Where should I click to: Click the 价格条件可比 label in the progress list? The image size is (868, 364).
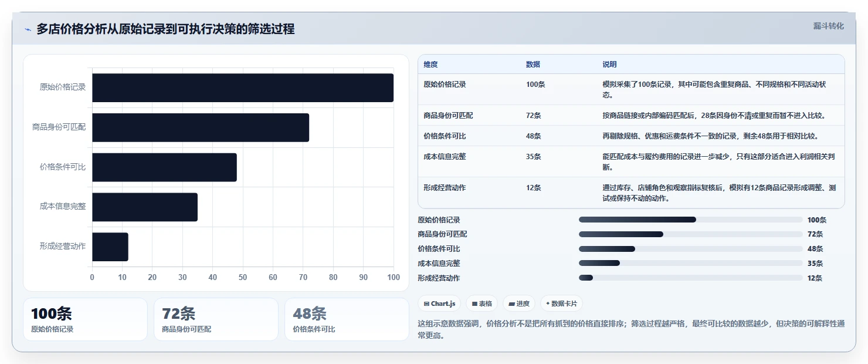tap(439, 249)
